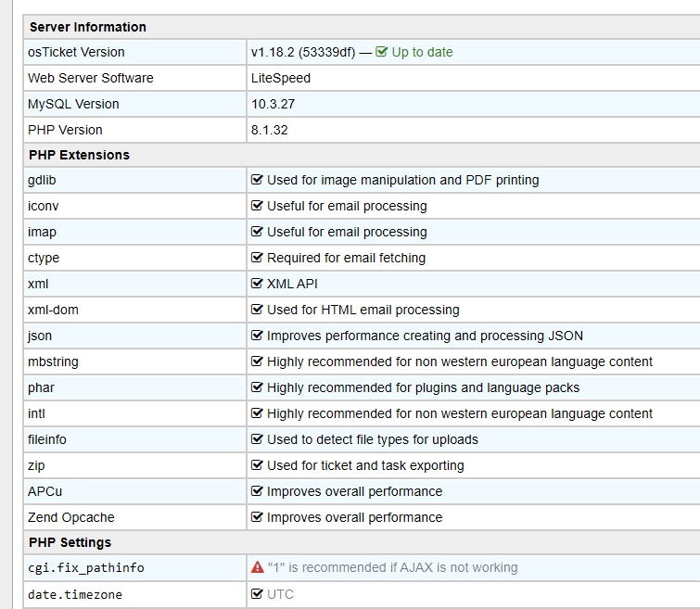This screenshot has height=609, width=700.
Task: Click the check icon in the imap row
Action: [258, 232]
